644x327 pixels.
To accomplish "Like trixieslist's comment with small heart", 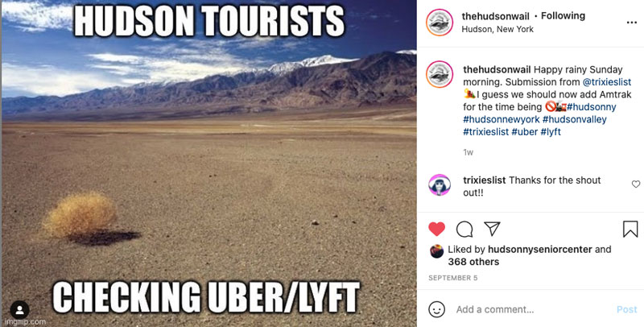I will pos(636,184).
